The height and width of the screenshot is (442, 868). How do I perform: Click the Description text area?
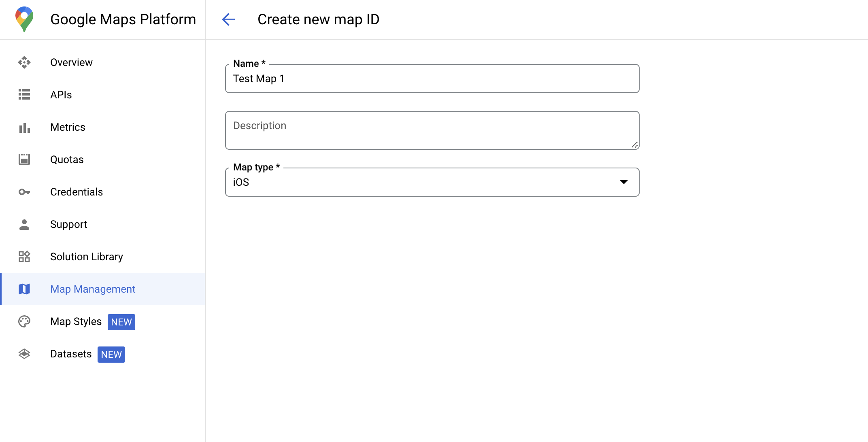433,130
